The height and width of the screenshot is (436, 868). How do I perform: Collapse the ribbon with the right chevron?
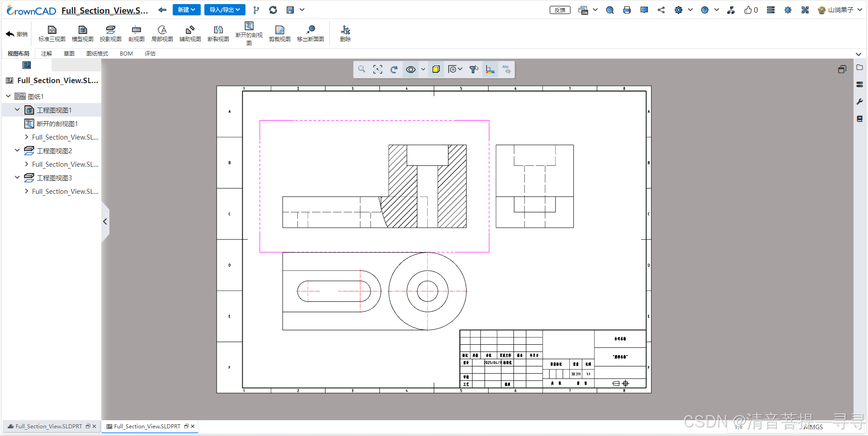[x=859, y=54]
